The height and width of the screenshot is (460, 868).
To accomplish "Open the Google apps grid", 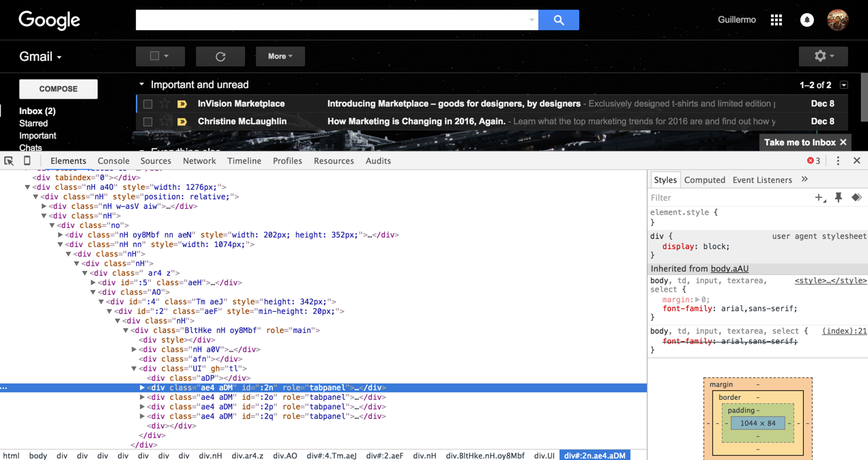I will tap(777, 20).
